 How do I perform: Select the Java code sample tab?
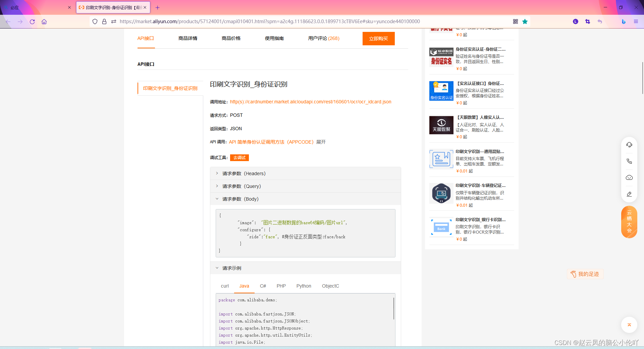pos(244,286)
